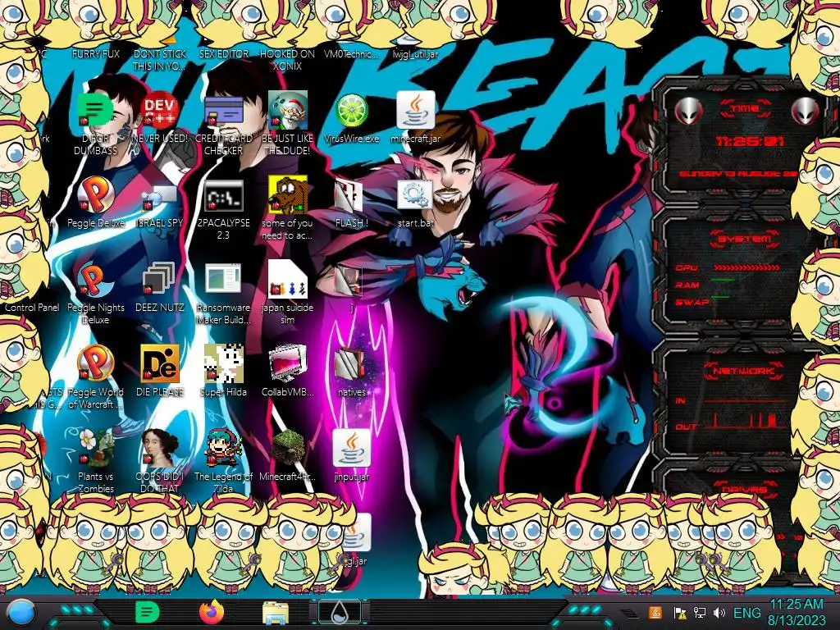Launch Firefox from the taskbar
The image size is (840, 630).
[212, 612]
